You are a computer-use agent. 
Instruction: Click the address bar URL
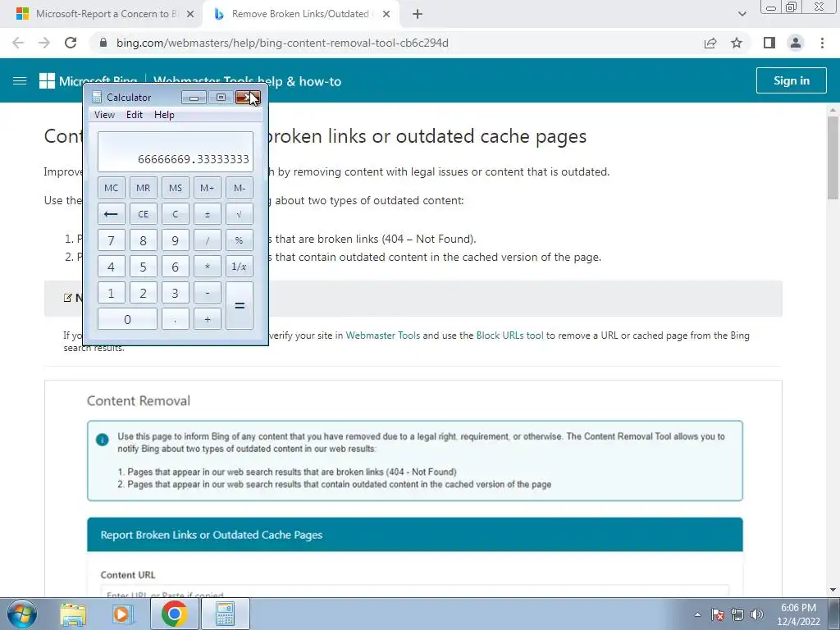(282, 43)
